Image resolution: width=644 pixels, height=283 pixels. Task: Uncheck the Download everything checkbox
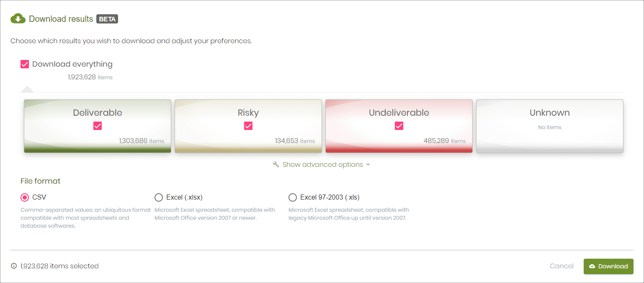[24, 64]
